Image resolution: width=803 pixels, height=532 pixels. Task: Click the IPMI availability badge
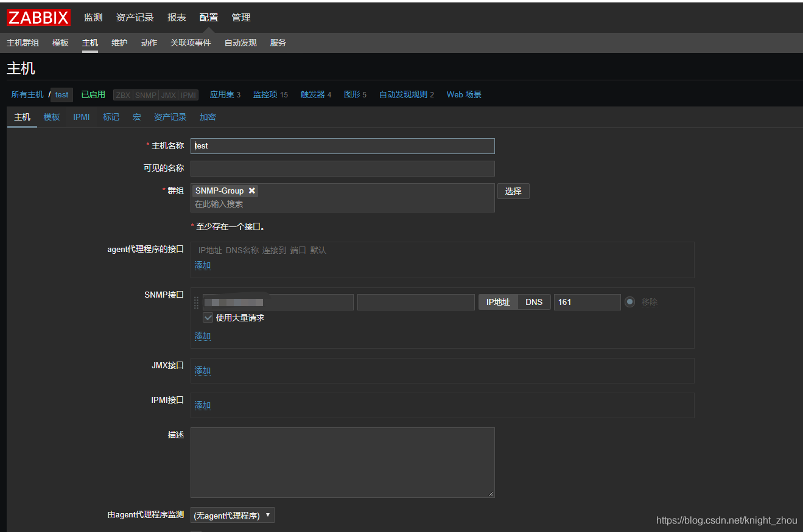click(x=189, y=95)
